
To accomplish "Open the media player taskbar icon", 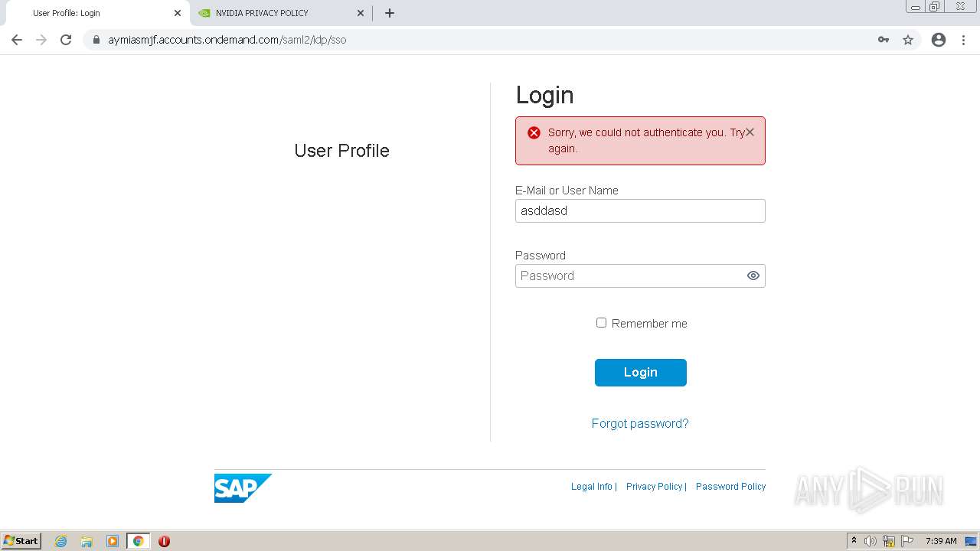I will (113, 541).
